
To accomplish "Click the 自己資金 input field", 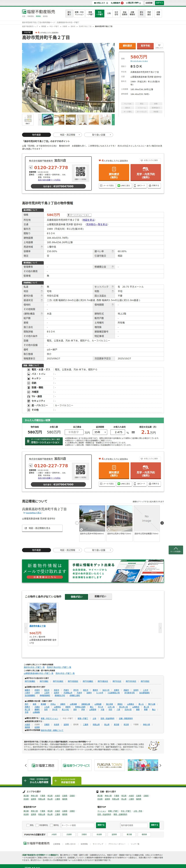I will click(x=75, y=432).
